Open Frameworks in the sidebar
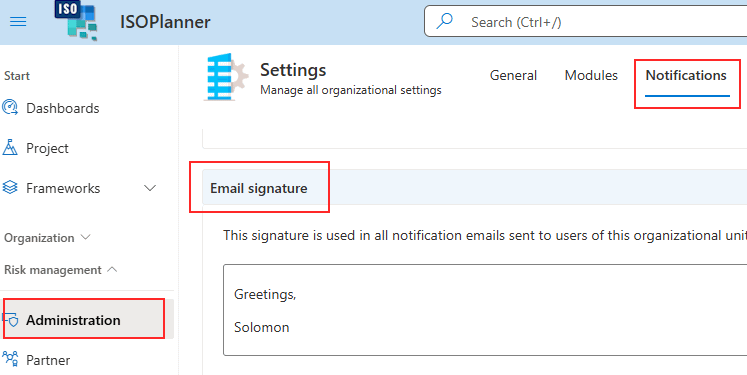 63,188
